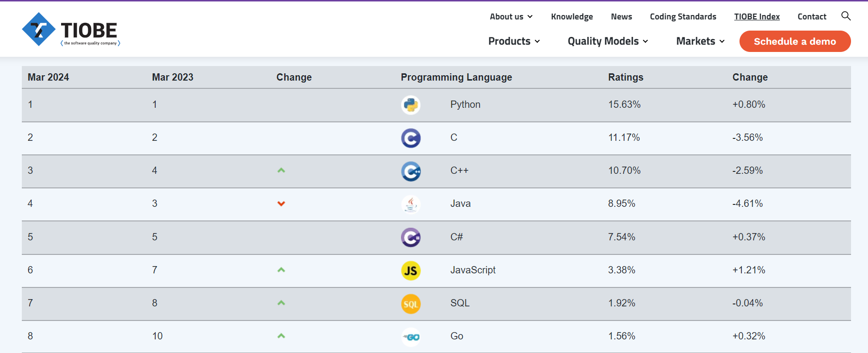Expand the Quality Models menu
This screenshot has width=868, height=353.
(x=608, y=41)
